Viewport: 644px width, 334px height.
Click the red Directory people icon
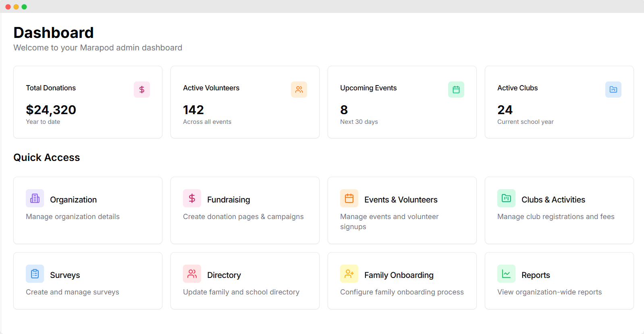[x=192, y=273]
